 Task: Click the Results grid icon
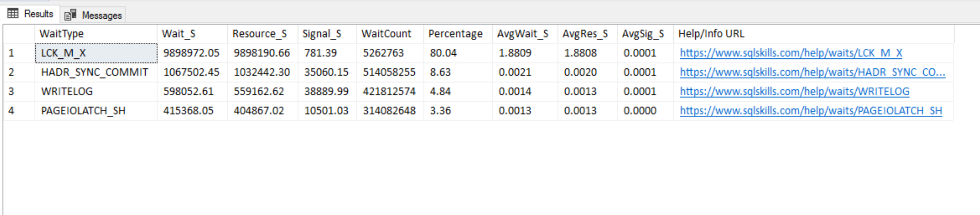pos(13,14)
